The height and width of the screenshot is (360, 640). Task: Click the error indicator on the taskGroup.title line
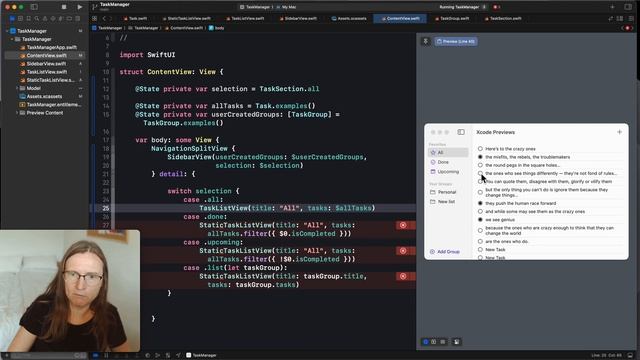(x=403, y=276)
